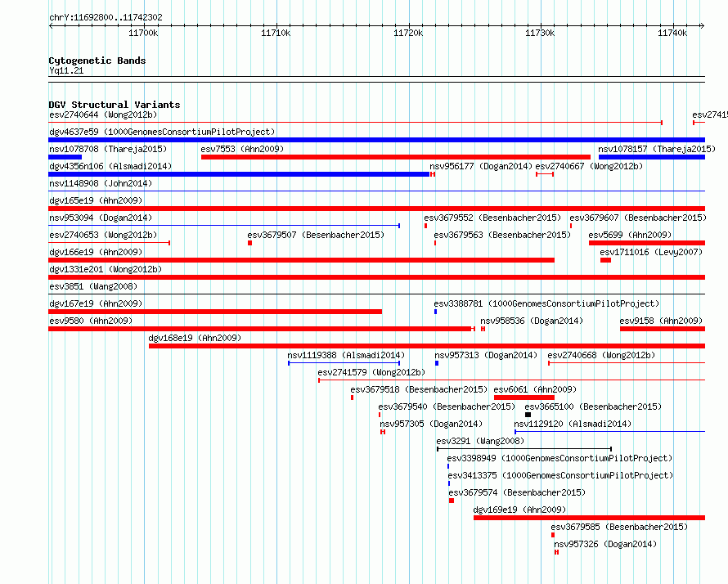This screenshot has height=584, width=728.
Task: Select the esv3665100 (Besenbacher2015) label
Action: coord(593,407)
